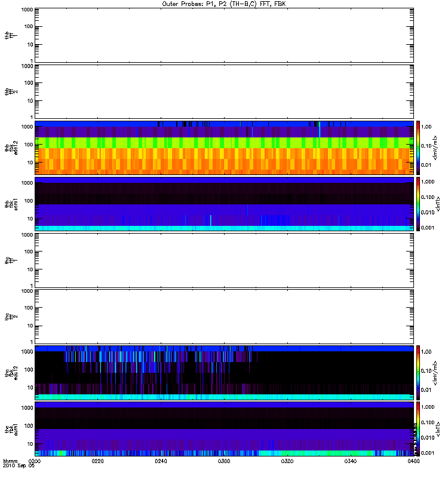Click inside the thc fbk scm1 spectrogram panel
The height and width of the screenshot is (478, 448).
tap(224, 429)
